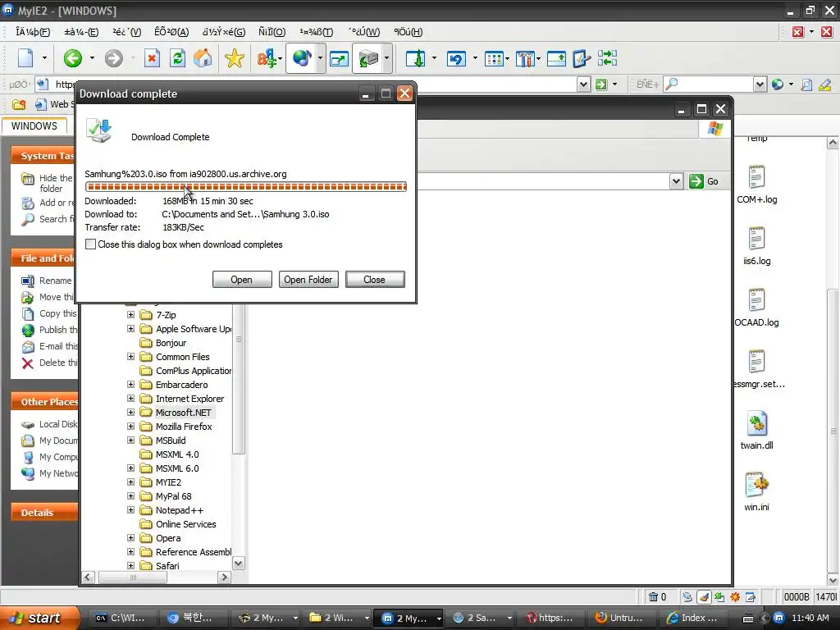This screenshot has width=840, height=630.
Task: Click the status bar cleanup brush icon
Action: [704, 597]
